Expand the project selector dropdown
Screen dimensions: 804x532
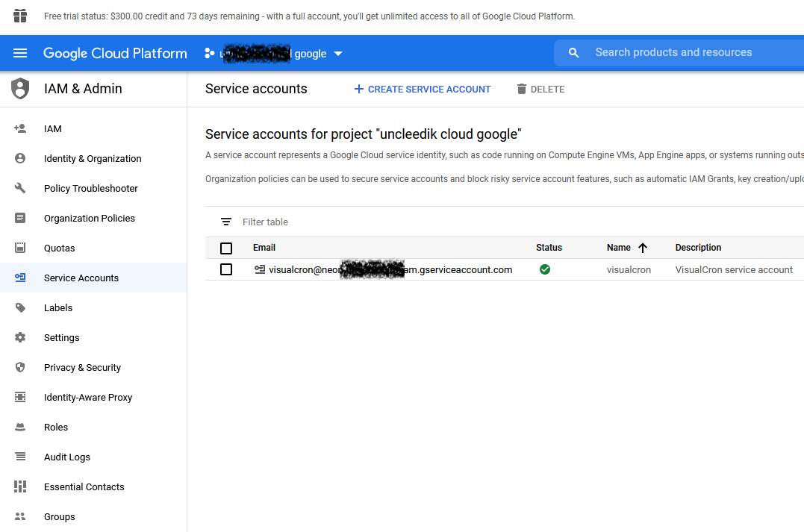point(337,53)
